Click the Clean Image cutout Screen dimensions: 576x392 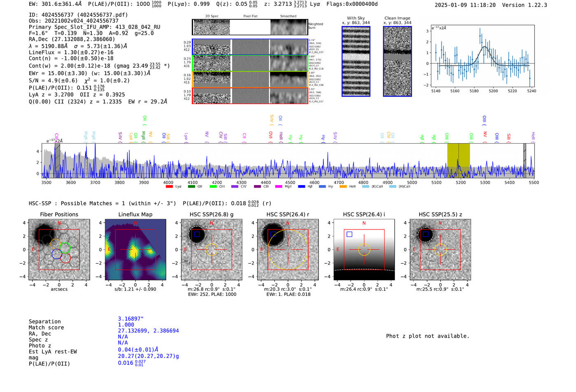pyautogui.click(x=397, y=61)
